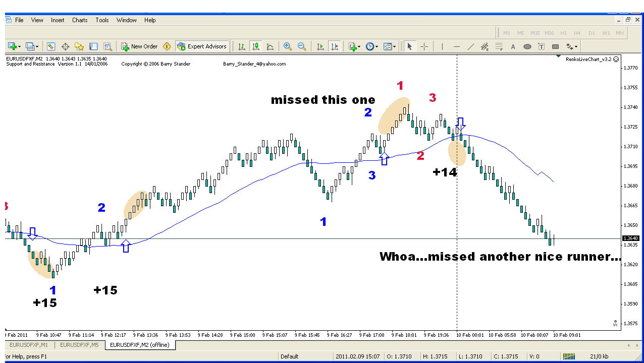Toggle the Terminal window icon
This screenshot has width=644, height=363.
coord(93,46)
